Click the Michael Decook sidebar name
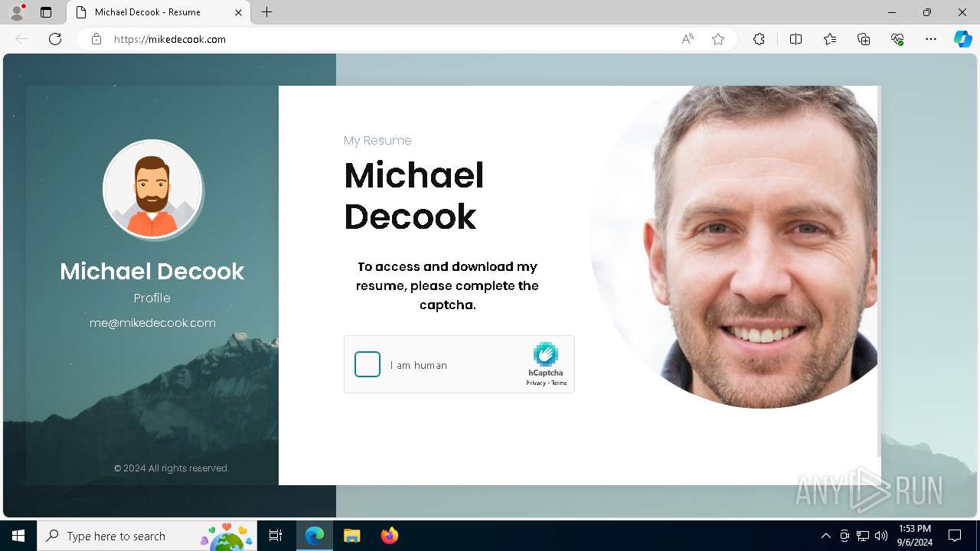 pos(152,271)
